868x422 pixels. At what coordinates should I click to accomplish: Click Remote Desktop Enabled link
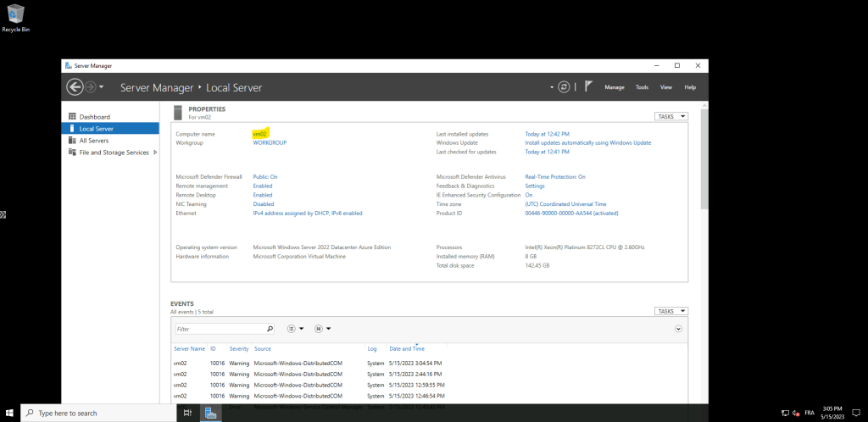pyautogui.click(x=263, y=195)
